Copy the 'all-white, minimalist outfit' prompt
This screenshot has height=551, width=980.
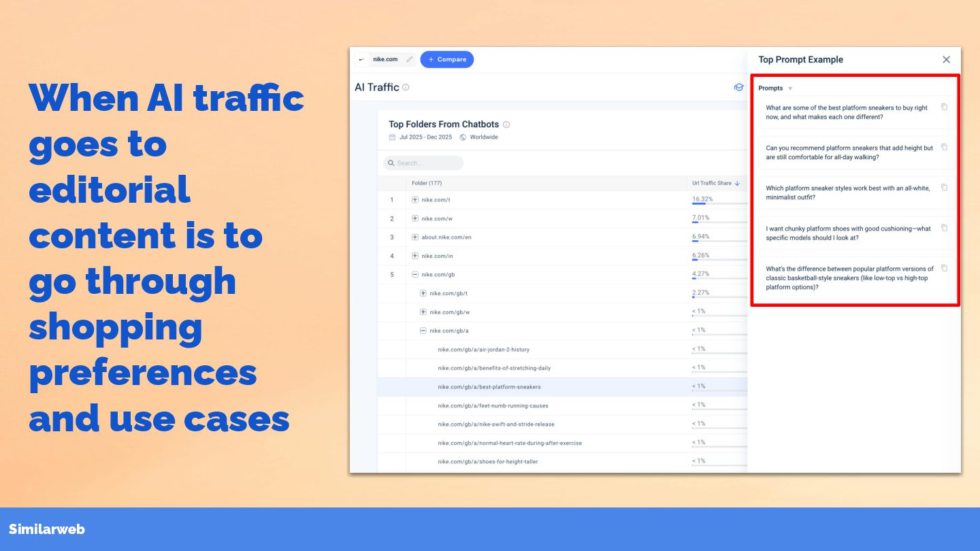[944, 187]
